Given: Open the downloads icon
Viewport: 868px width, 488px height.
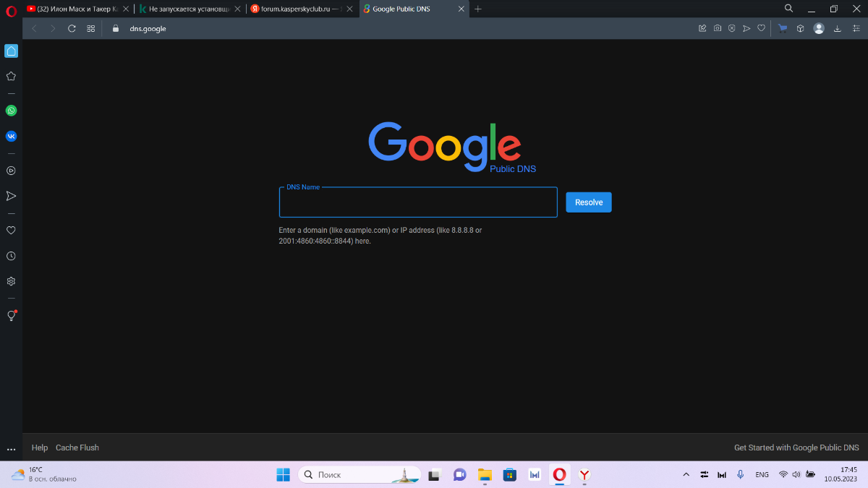Looking at the screenshot, I should [838, 28].
